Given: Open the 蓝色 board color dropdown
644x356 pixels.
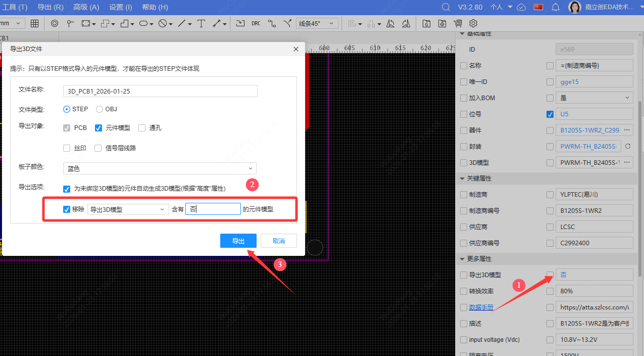Looking at the screenshot, I should [x=160, y=168].
